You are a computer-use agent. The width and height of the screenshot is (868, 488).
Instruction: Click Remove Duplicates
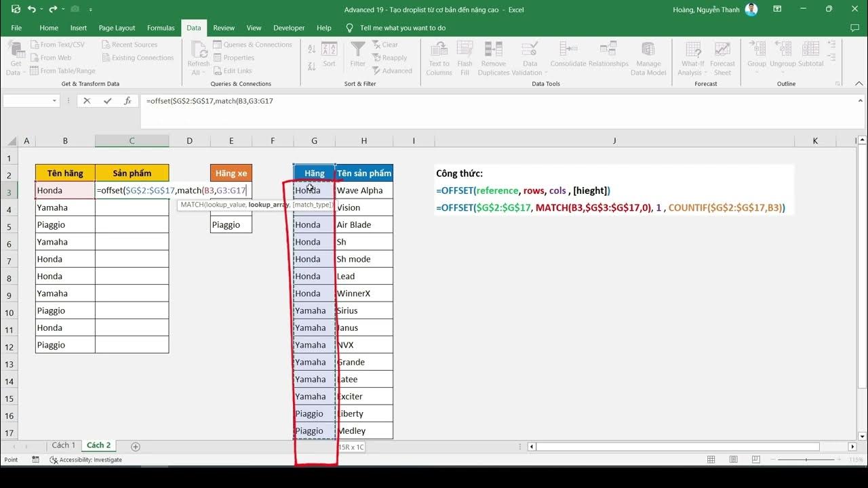point(494,58)
